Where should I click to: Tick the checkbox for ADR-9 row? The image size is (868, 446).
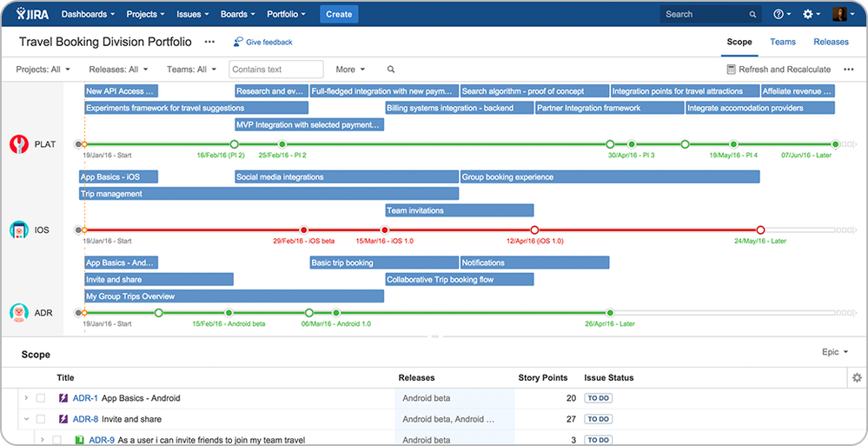pyautogui.click(x=56, y=440)
